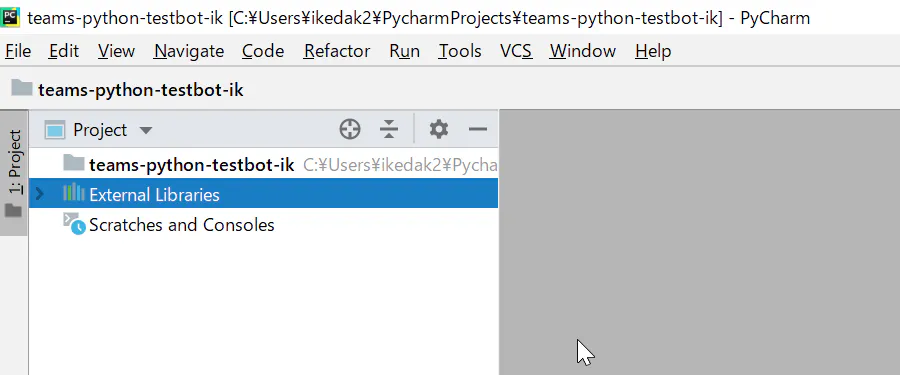Open the View menu

pos(116,51)
